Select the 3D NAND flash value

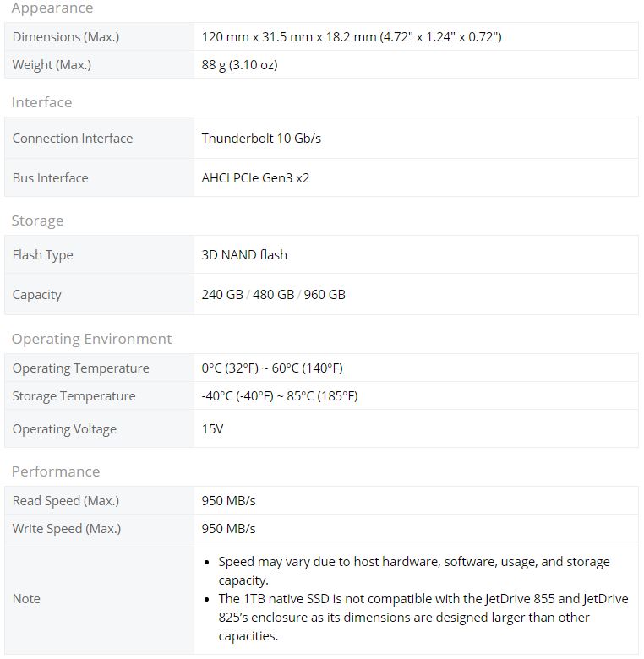point(244,255)
